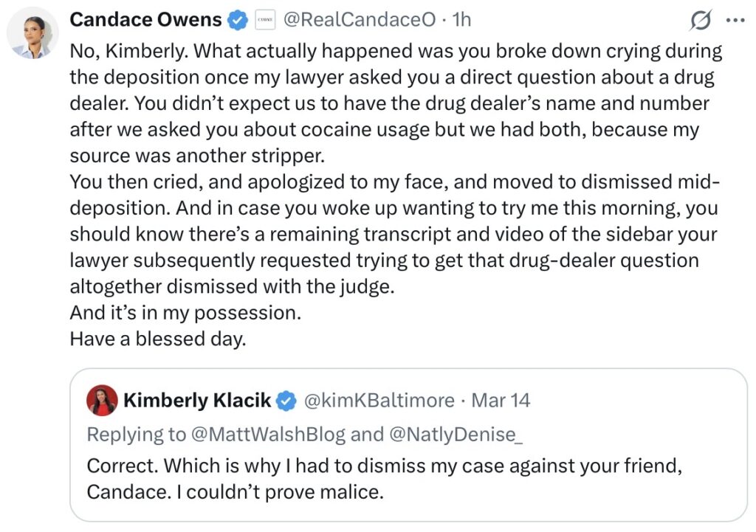Click the Mar 14 quoted timestamp
The width and height of the screenshot is (756, 532).
point(501,401)
